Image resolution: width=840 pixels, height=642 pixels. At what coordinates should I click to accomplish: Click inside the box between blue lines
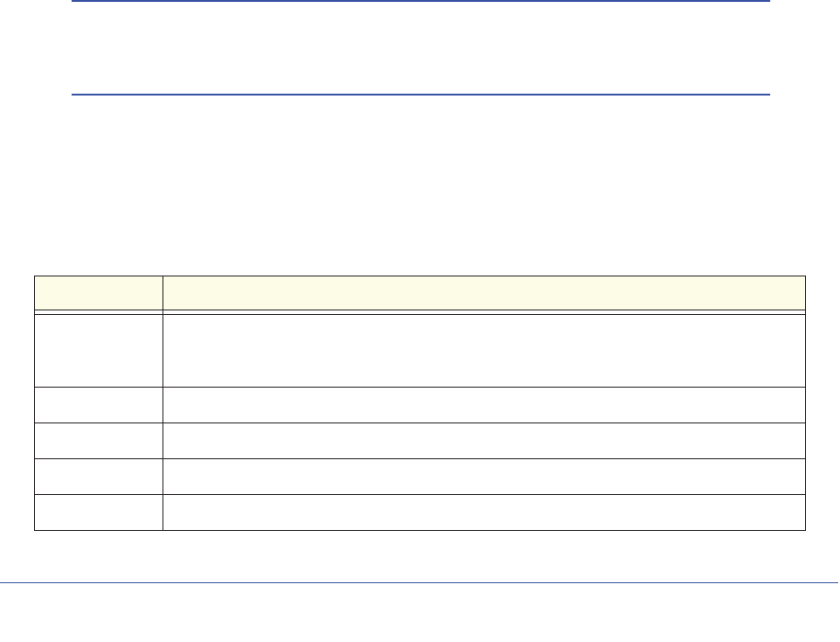(420, 48)
